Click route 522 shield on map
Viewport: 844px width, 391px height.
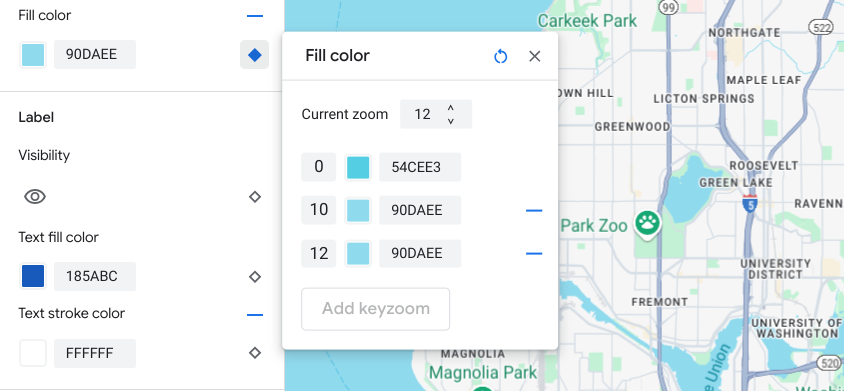click(x=820, y=27)
